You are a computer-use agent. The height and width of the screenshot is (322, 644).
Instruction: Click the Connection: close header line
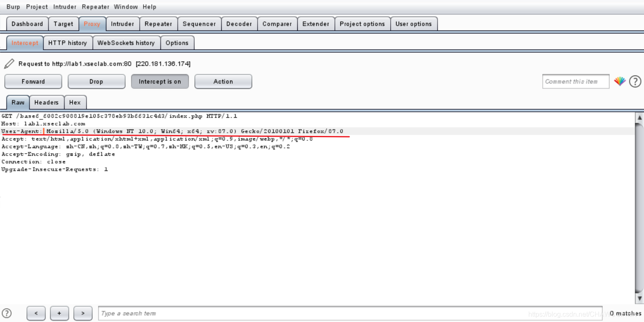click(x=33, y=162)
